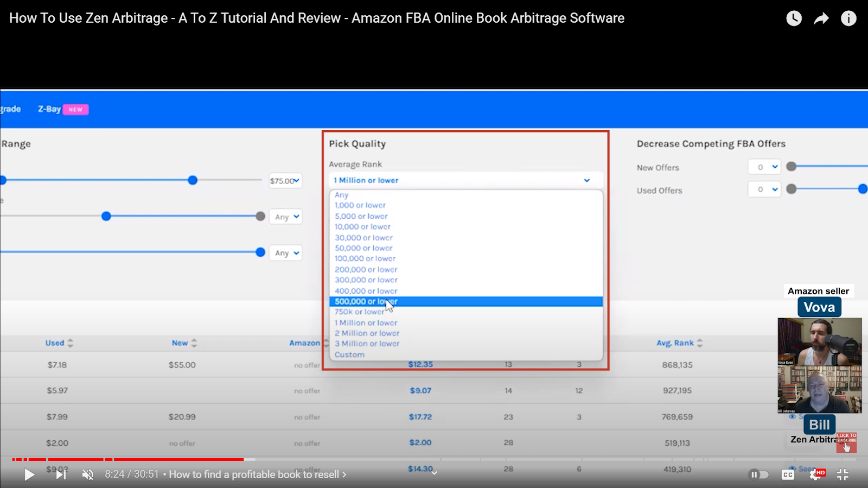
Task: Skip to the next video
Action: (x=61, y=475)
